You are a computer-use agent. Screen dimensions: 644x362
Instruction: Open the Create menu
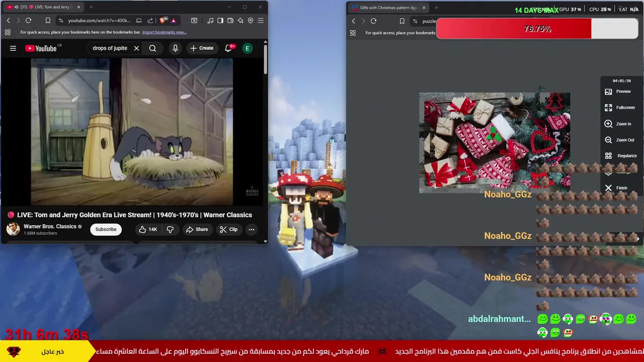(202, 48)
